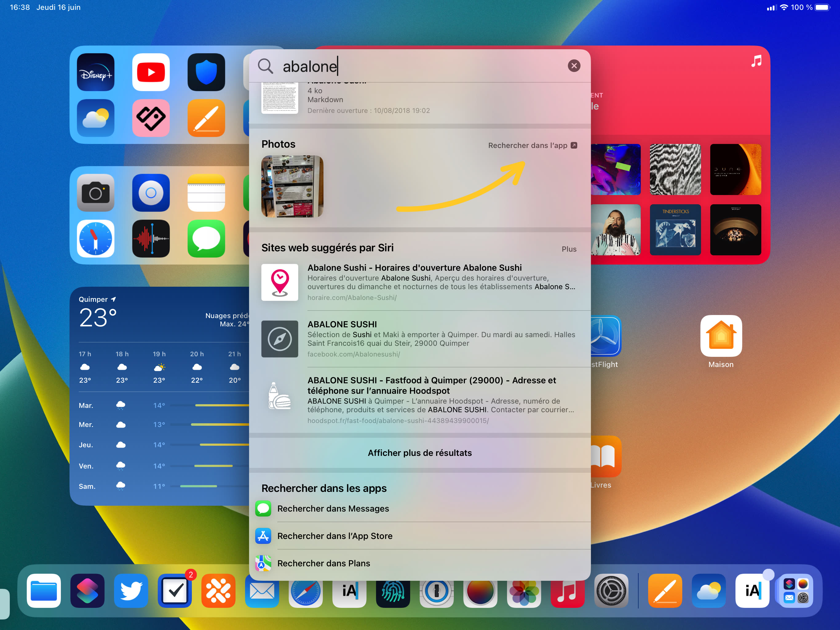The height and width of the screenshot is (630, 840).
Task: Open the pink tag app icon
Action: (151, 118)
